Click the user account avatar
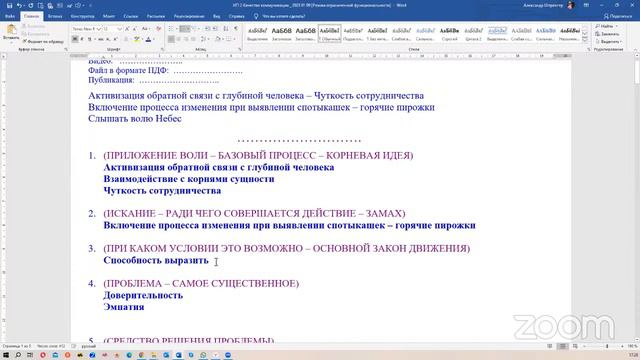This screenshot has height=360, width=640. tap(571, 5)
